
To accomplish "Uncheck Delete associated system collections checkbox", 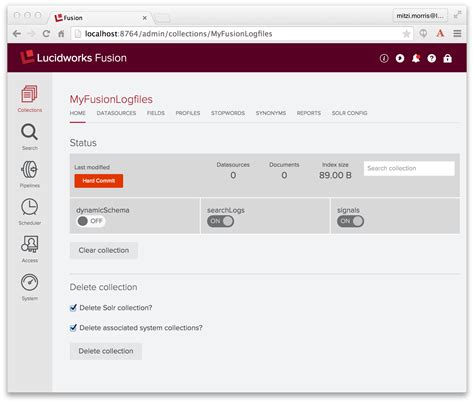I will click(x=73, y=328).
